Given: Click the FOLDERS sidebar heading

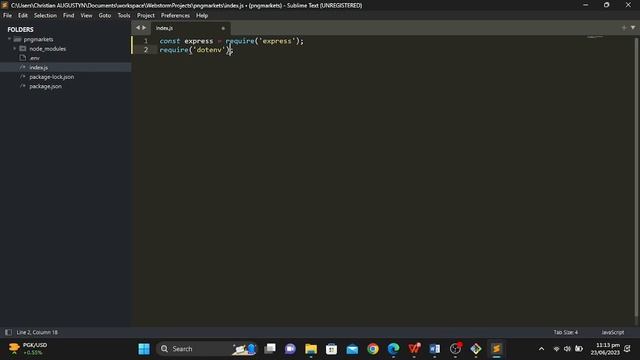Looking at the screenshot, I should click(x=20, y=29).
